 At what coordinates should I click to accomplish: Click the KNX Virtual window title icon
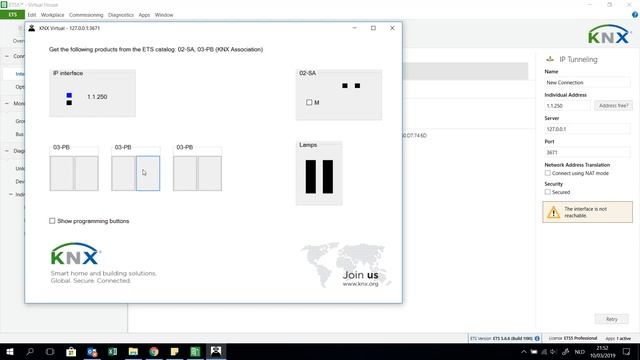coord(31,28)
